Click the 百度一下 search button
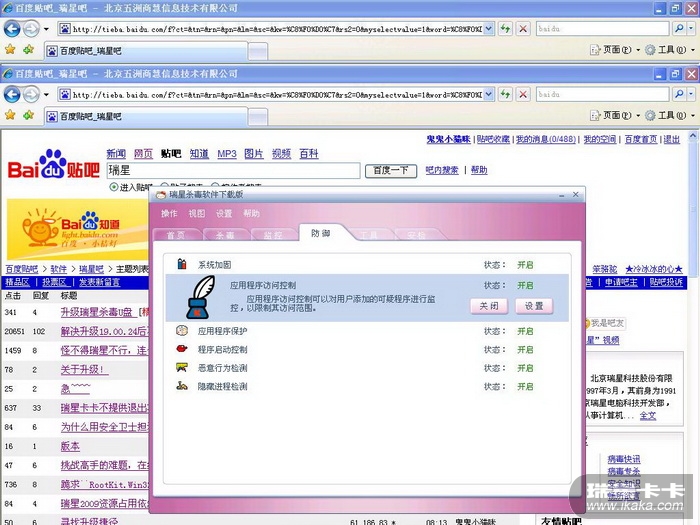 click(x=391, y=171)
